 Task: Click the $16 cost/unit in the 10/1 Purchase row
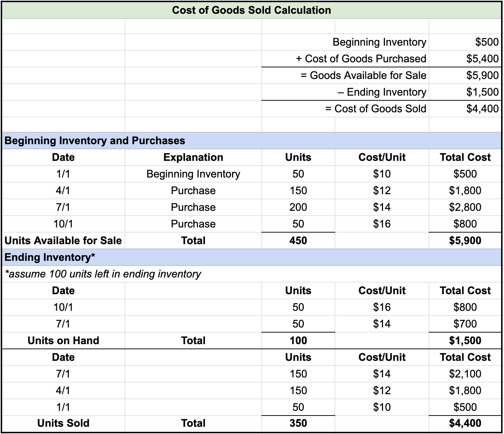(x=382, y=224)
